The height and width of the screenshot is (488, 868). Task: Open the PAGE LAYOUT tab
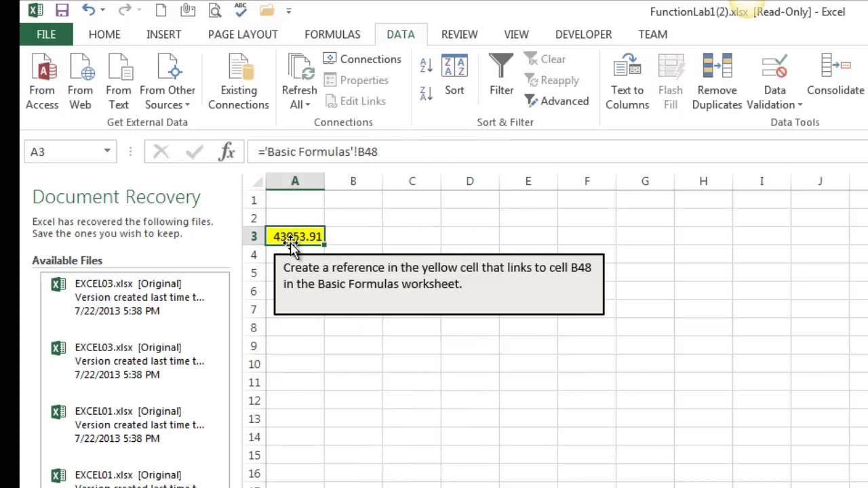pyautogui.click(x=243, y=34)
